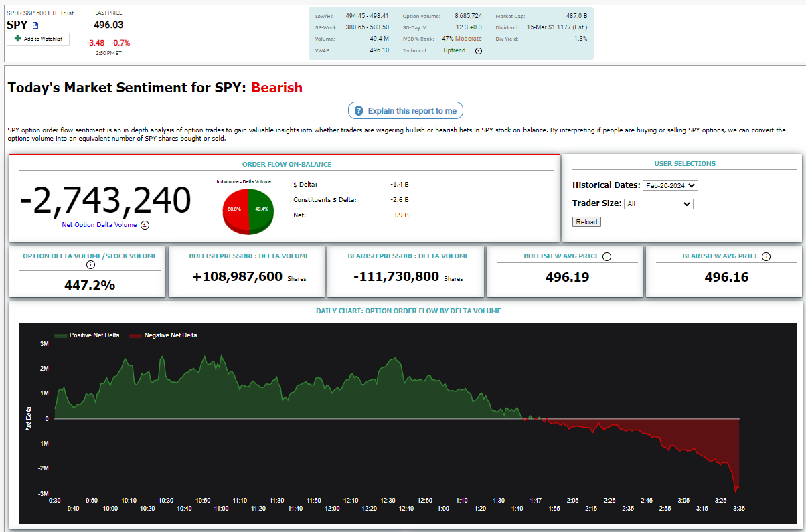The width and height of the screenshot is (806, 532).
Task: Click the -111,730,800 bearish pressure value
Action: click(x=396, y=277)
